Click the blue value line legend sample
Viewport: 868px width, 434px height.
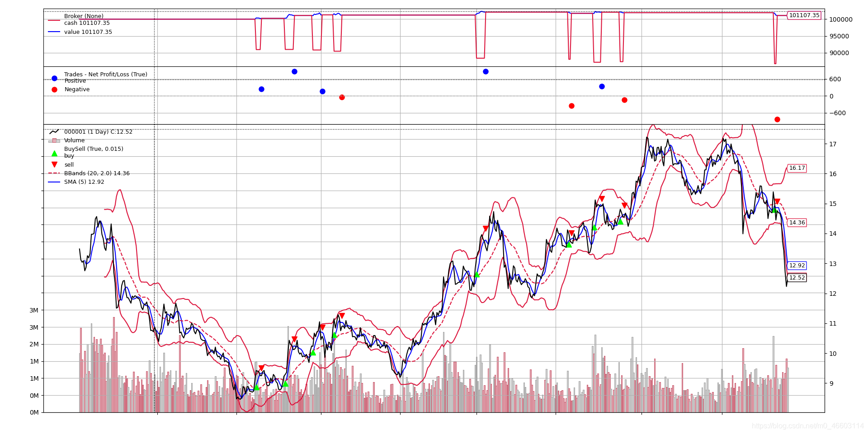pos(54,32)
